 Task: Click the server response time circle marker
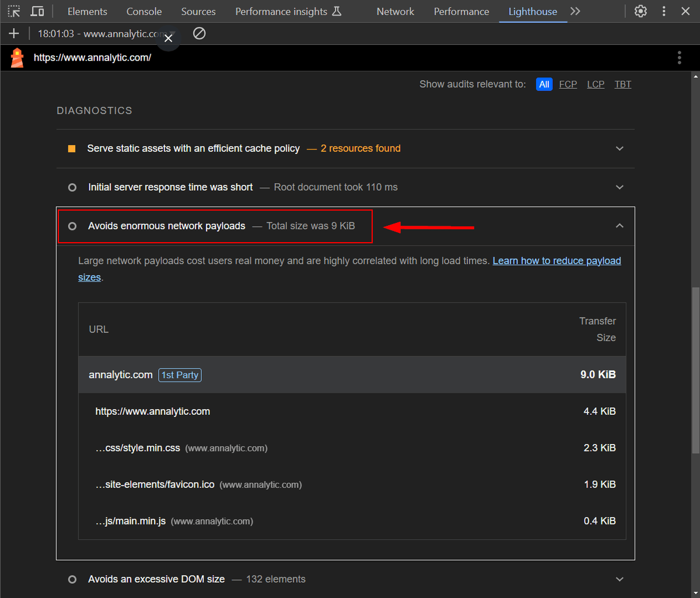72,187
